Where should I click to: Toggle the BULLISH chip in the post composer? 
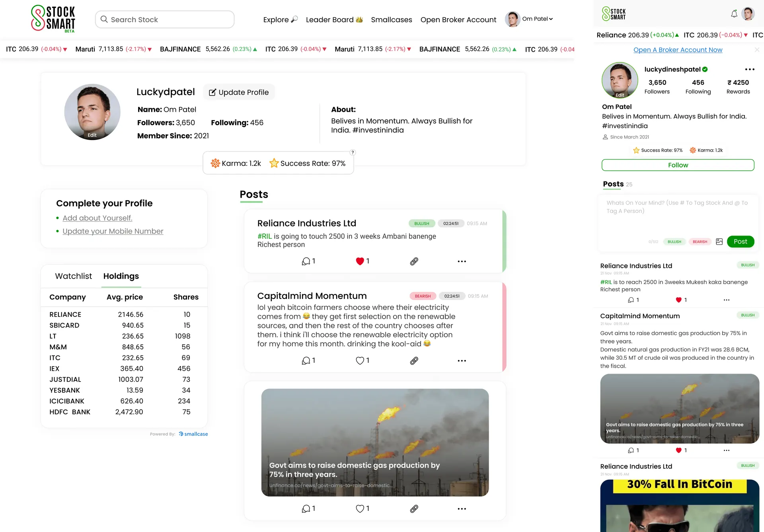(x=674, y=242)
